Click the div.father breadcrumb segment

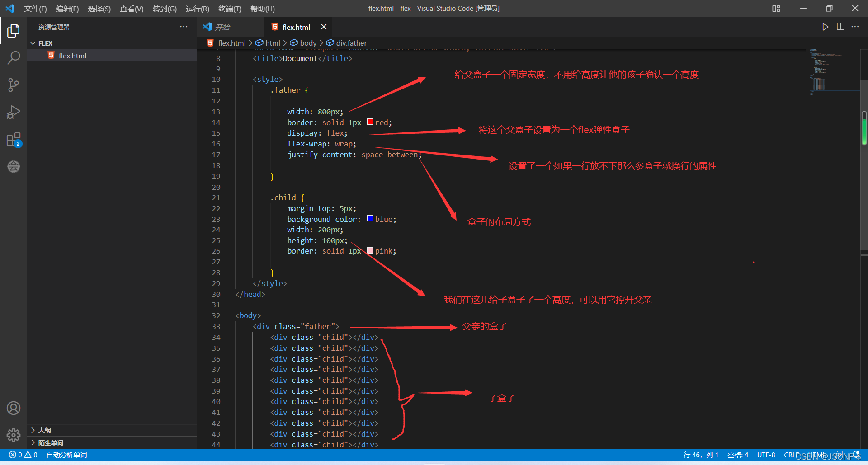[351, 43]
